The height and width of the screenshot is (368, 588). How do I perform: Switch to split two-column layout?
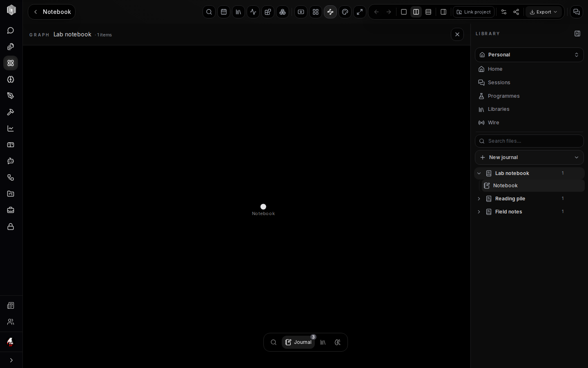point(416,12)
